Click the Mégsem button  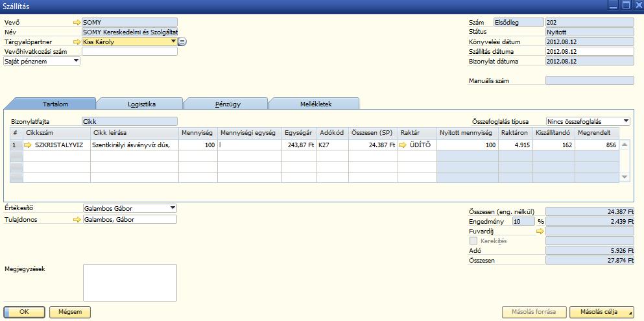click(x=70, y=312)
